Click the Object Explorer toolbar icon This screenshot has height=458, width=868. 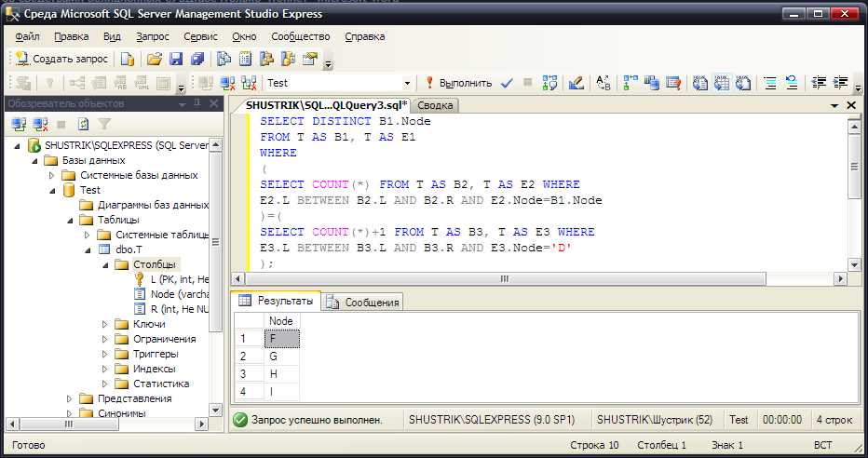pos(266,59)
